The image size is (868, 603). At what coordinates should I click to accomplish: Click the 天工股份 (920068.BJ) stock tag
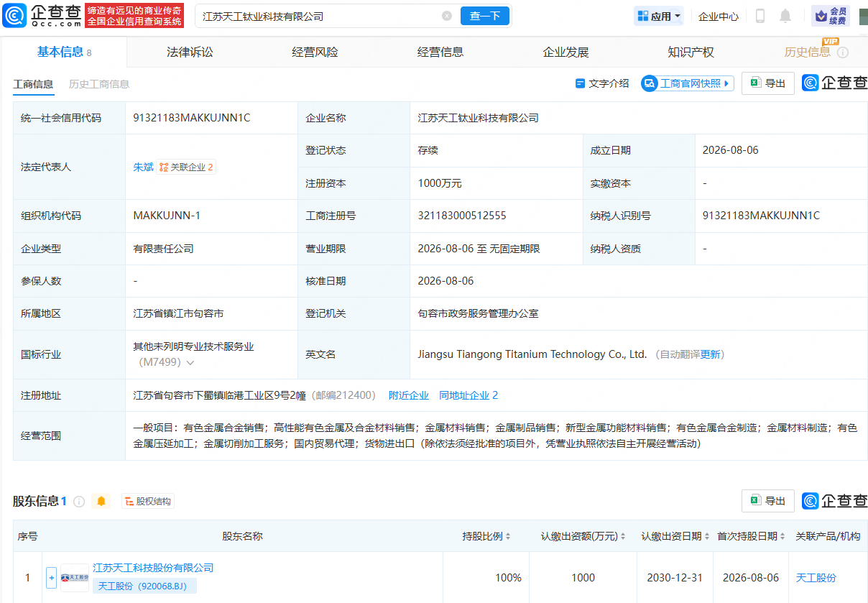pyautogui.click(x=144, y=586)
